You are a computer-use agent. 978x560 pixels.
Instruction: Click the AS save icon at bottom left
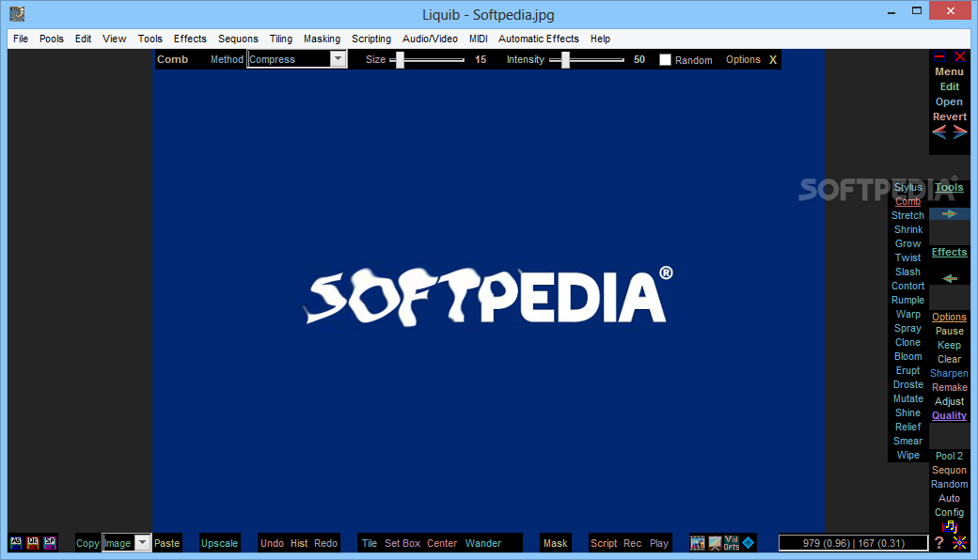16,542
